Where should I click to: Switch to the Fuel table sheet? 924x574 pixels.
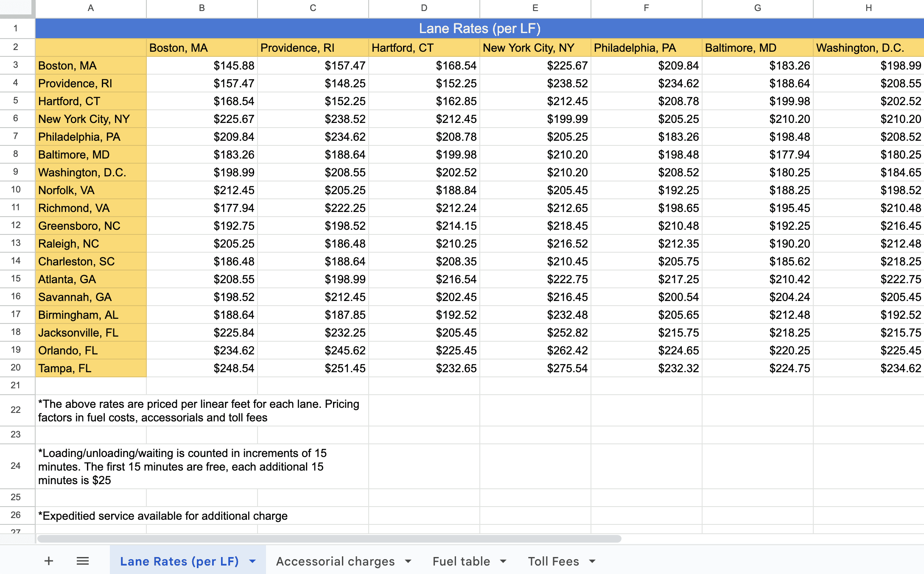point(461,561)
